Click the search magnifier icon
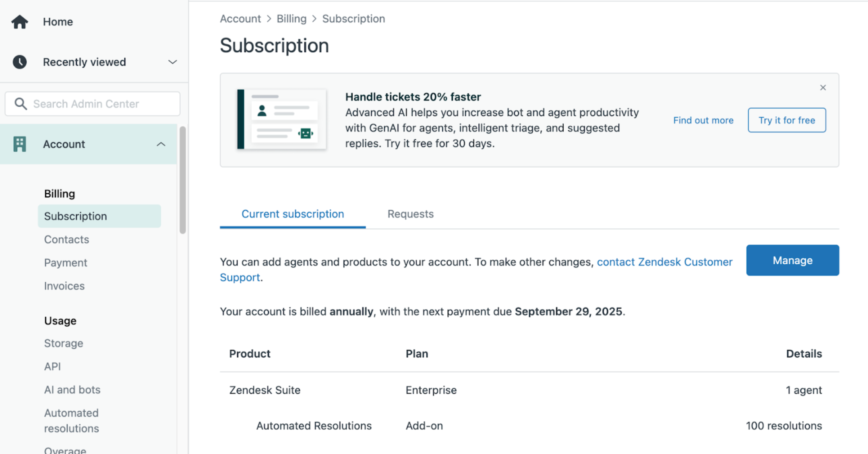Screen dimensions: 868x454 (x=21, y=104)
